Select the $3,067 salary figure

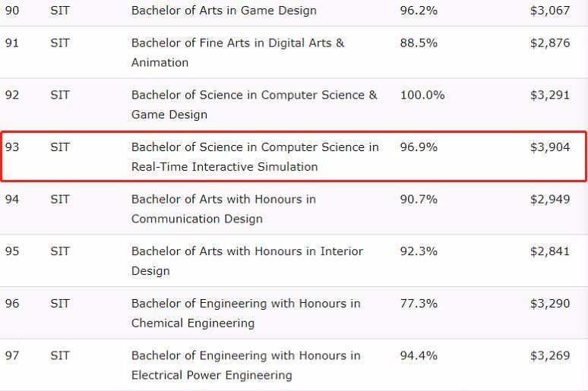[x=549, y=11]
